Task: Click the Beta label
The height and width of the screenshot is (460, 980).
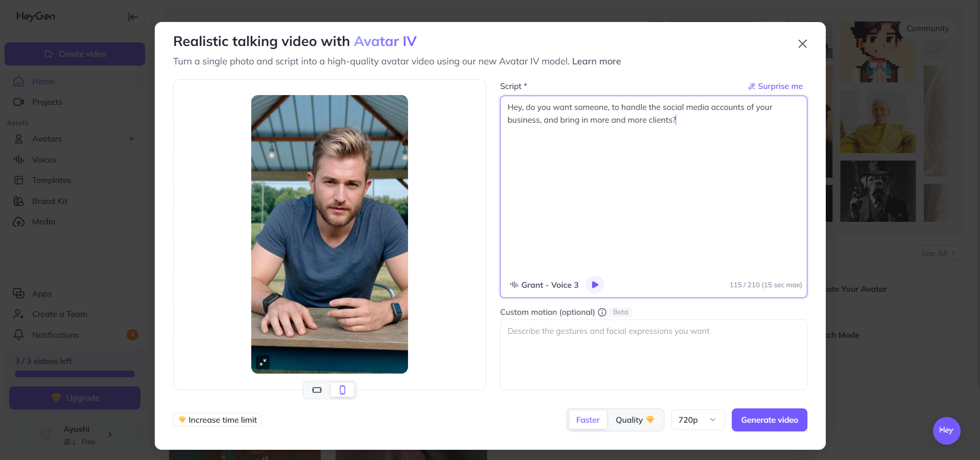Action: (x=620, y=312)
